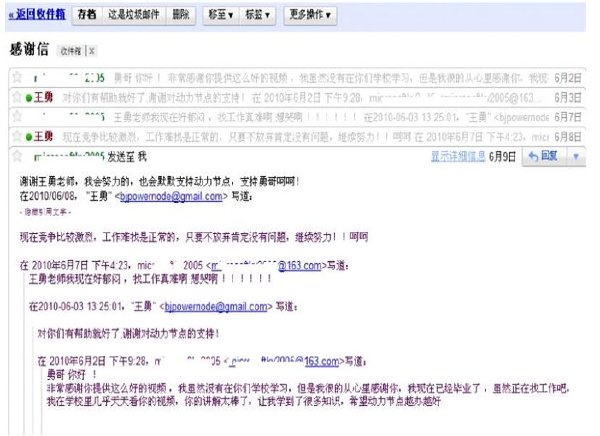
Task: Star the collapsed message dated 6月7日
Action: (17, 116)
